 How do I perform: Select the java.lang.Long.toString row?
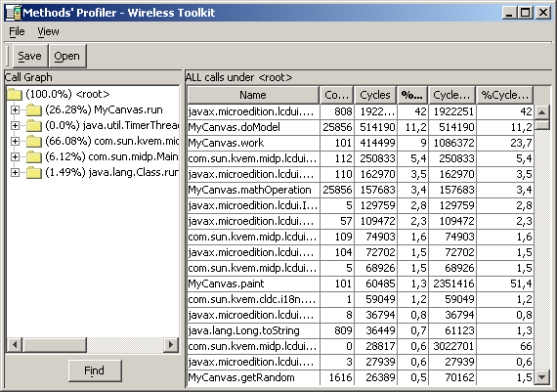point(361,330)
